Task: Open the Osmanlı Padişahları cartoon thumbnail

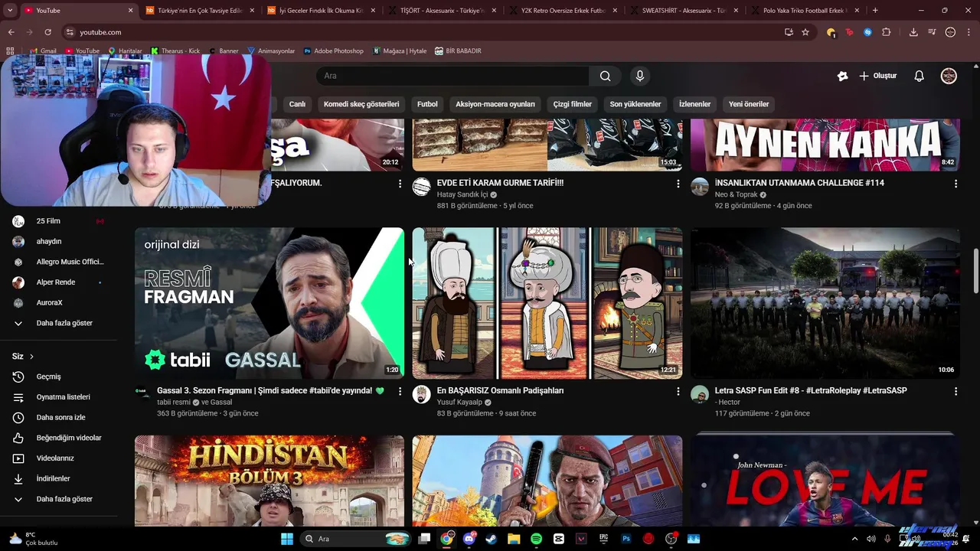Action: tap(547, 303)
